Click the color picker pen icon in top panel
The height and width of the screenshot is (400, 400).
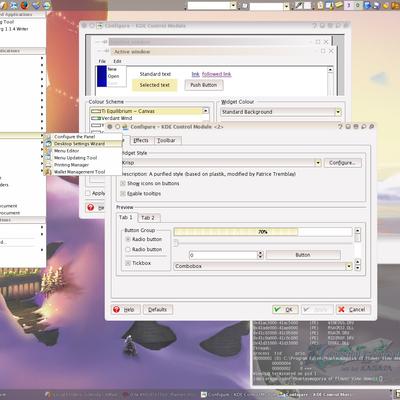tap(299, 5)
